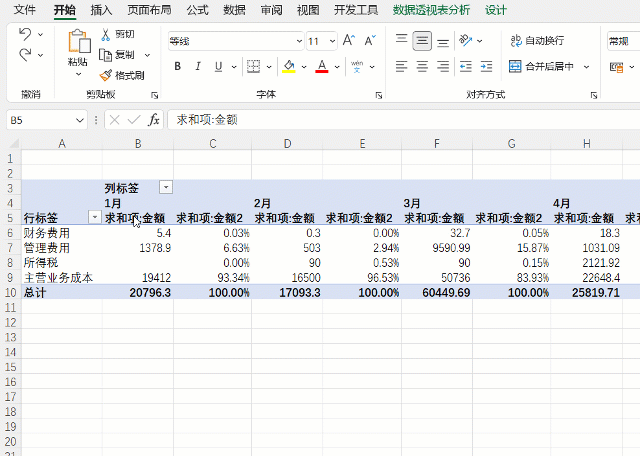This screenshot has height=456, width=640.
Task: Increase font size with large A icon
Action: pos(347,41)
